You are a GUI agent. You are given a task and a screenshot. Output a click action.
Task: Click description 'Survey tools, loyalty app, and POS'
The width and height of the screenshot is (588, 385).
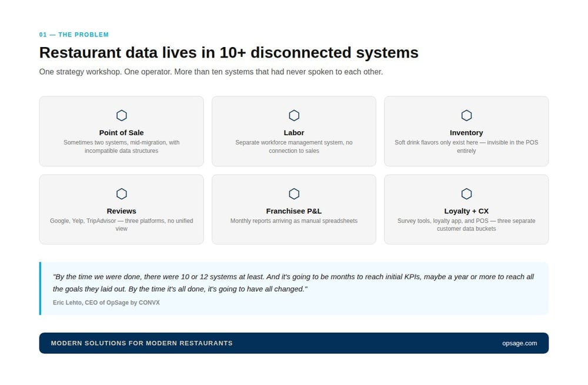[x=466, y=225]
